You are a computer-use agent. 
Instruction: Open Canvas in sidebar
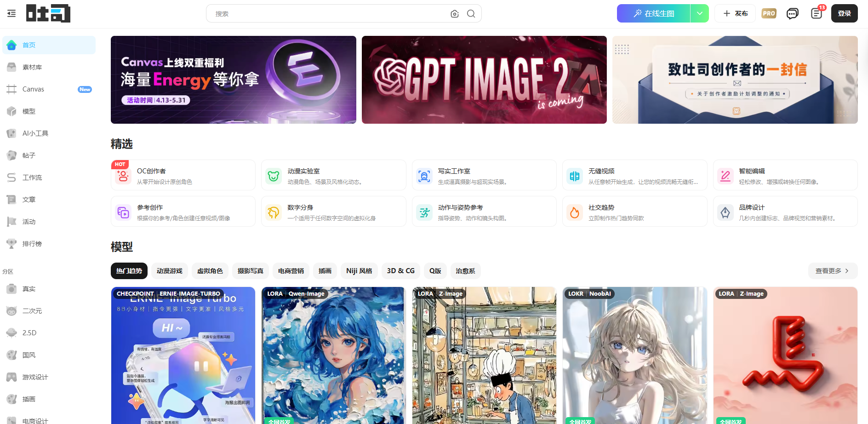coord(49,89)
